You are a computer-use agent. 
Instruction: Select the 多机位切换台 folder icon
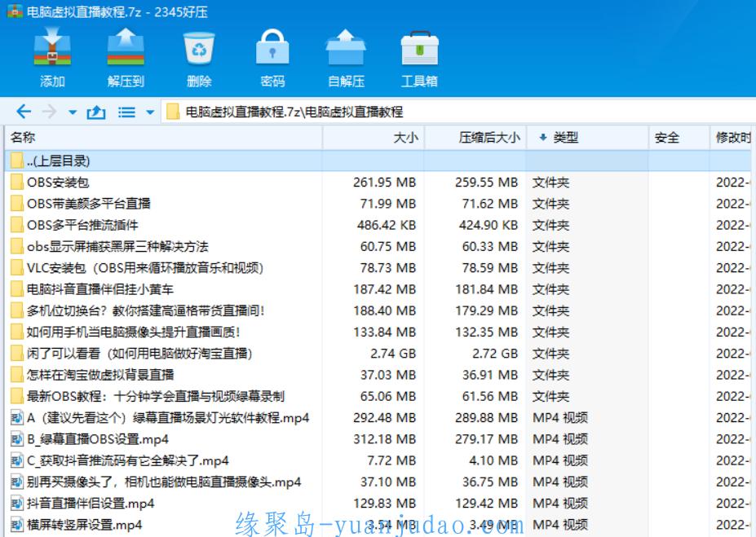17,310
